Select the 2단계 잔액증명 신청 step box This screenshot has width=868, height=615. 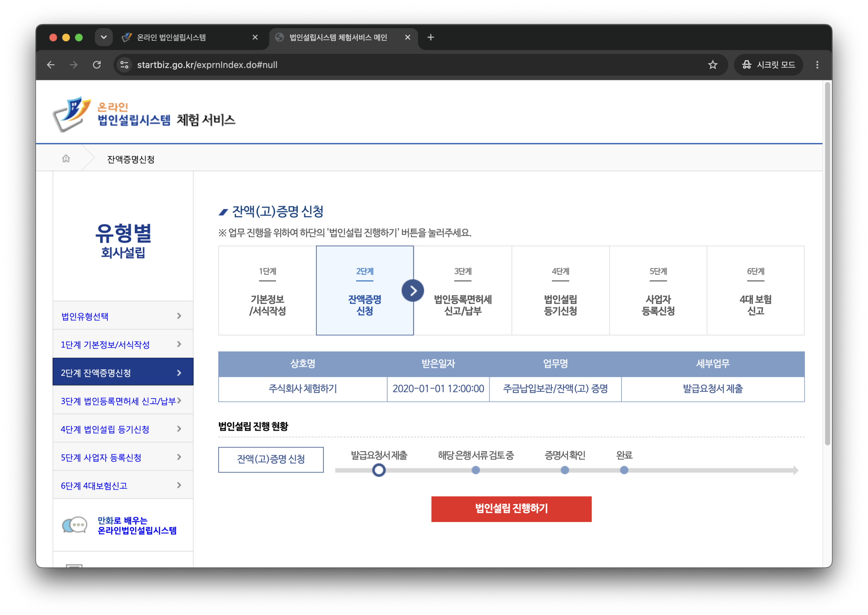tap(364, 290)
